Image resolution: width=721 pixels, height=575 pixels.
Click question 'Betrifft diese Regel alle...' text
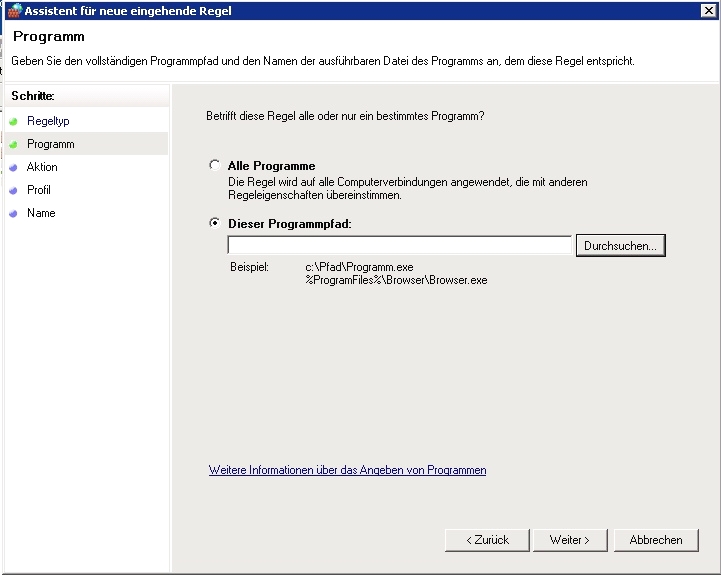(x=345, y=116)
